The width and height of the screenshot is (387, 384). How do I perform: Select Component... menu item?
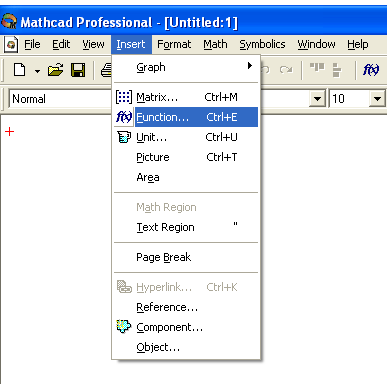[x=186, y=327]
